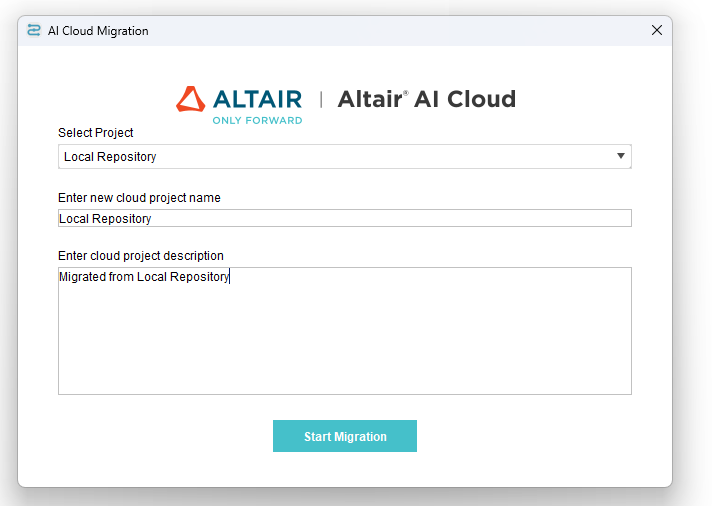Place cursor after Migrated from Local Repository text
The width and height of the screenshot is (712, 506).
[x=231, y=277]
